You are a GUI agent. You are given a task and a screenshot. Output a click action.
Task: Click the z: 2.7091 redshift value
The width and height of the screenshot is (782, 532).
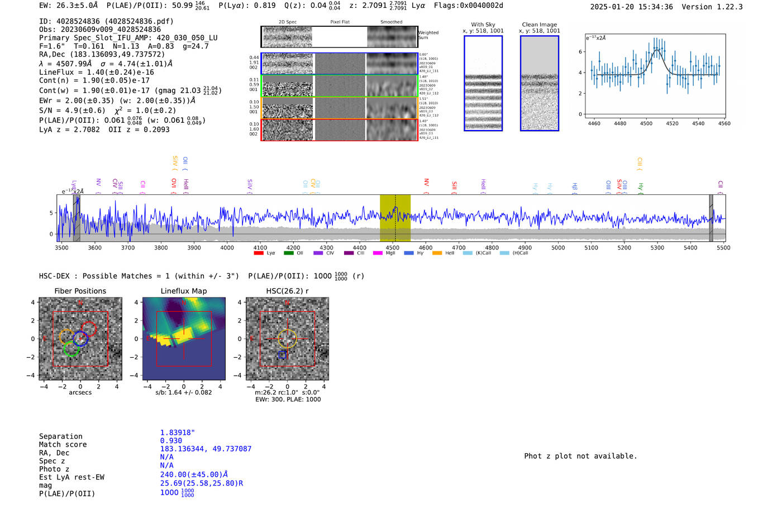[378, 5]
